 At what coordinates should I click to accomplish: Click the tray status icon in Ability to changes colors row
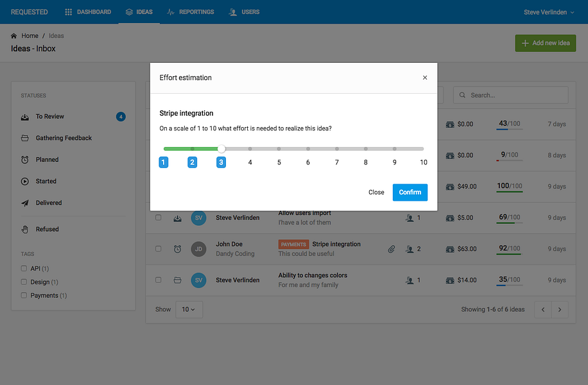click(x=177, y=280)
